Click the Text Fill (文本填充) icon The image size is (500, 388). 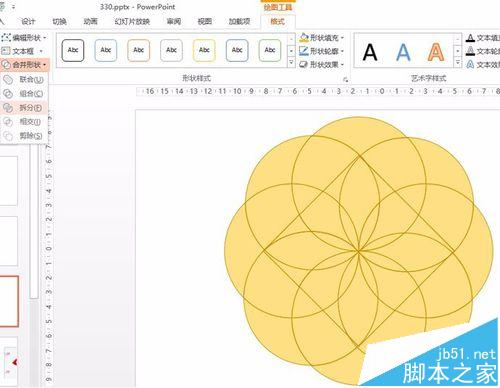(470, 38)
